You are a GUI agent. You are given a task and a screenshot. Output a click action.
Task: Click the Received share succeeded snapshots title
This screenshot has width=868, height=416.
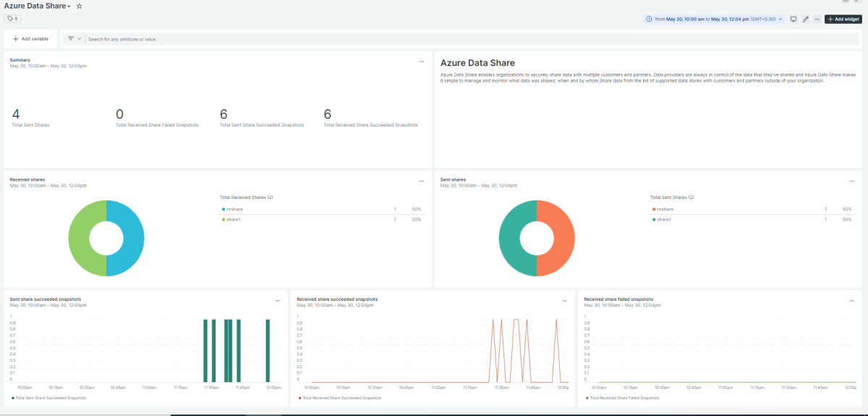[337, 299]
